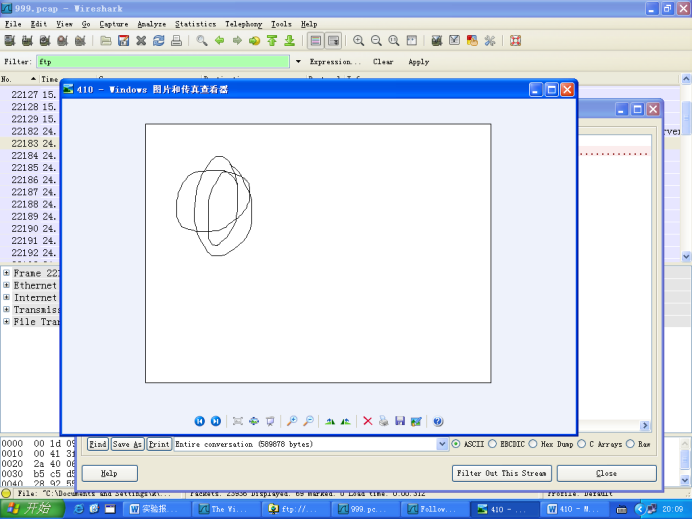The image size is (693, 520).
Task: Select the Raw display option
Action: coord(630,444)
